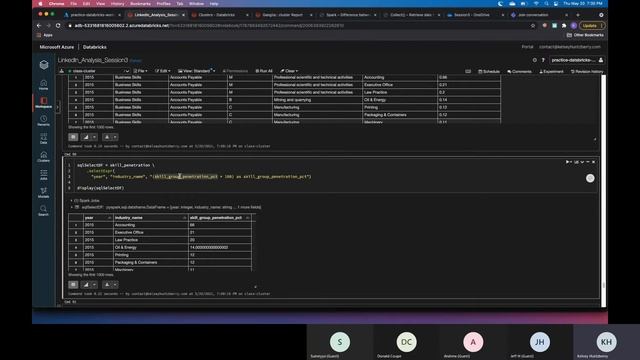This screenshot has width=640, height=360.
Task: Sort by the industry_name column header
Action: click(151, 218)
